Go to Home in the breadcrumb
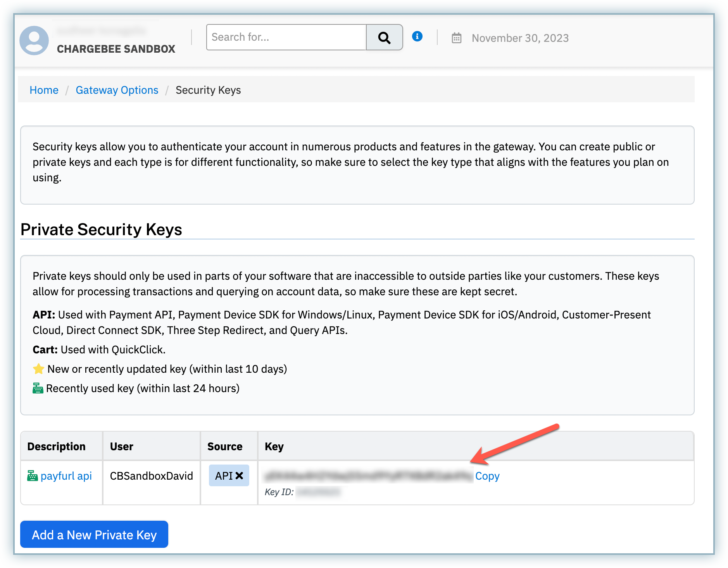Viewport: 728px width, 568px height. click(44, 90)
